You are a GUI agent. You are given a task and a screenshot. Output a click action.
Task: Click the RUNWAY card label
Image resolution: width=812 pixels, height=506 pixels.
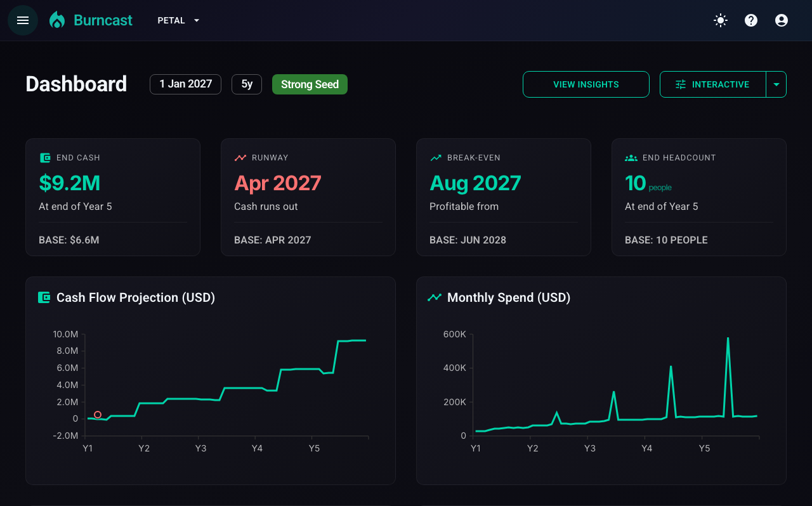(x=270, y=158)
